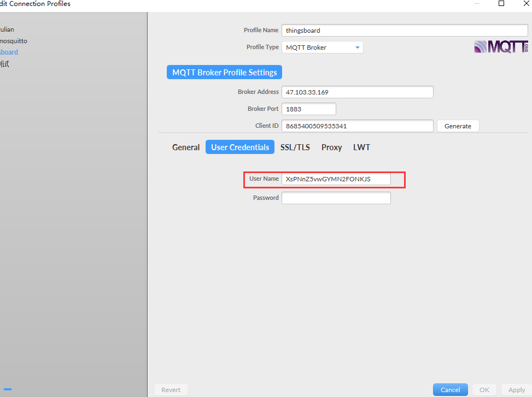
Task: Generate a new client ID
Action: tap(458, 126)
